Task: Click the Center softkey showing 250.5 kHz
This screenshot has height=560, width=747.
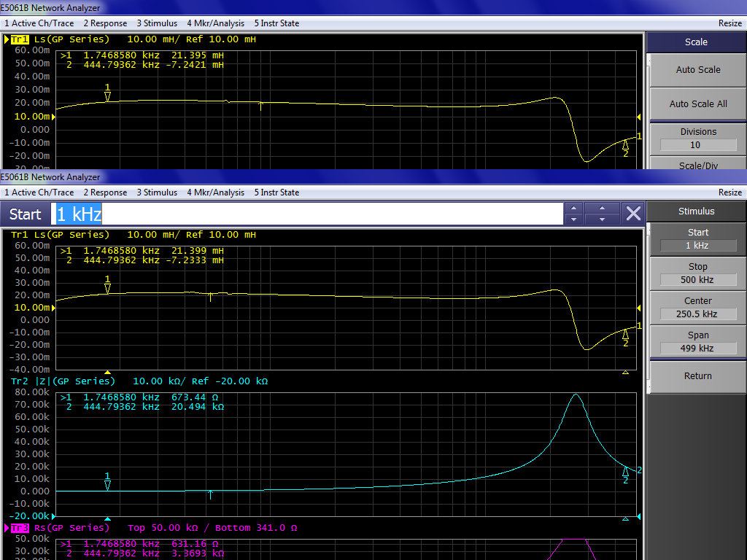Action: coord(698,308)
